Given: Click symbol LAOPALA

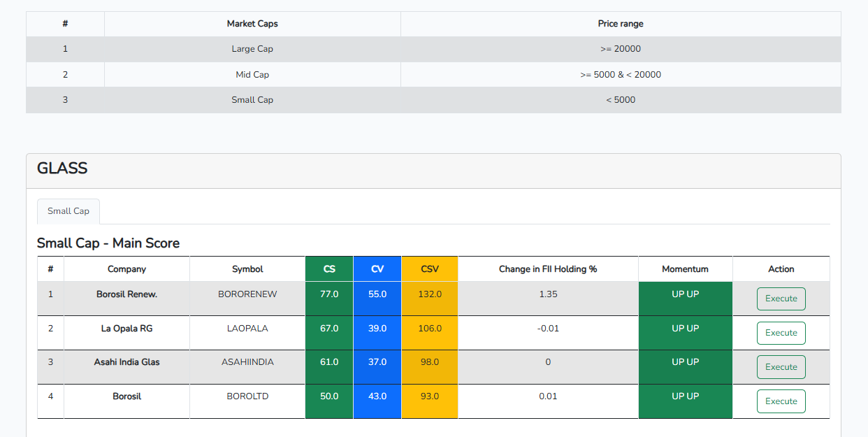Looking at the screenshot, I should [x=247, y=329].
